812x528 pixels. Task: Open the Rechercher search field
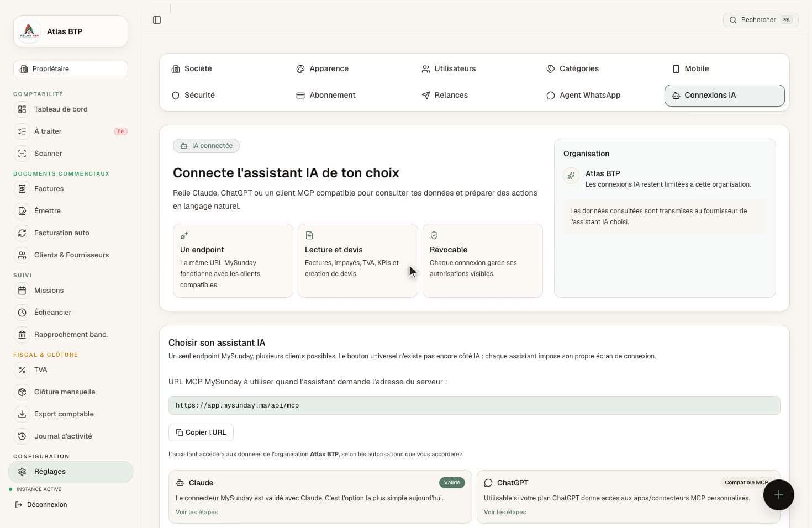click(761, 20)
